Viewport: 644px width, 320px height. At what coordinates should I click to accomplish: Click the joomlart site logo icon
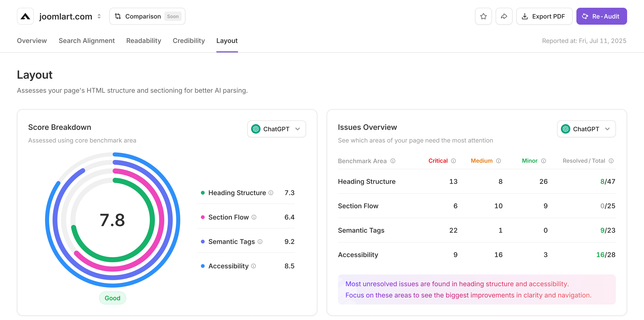25,16
